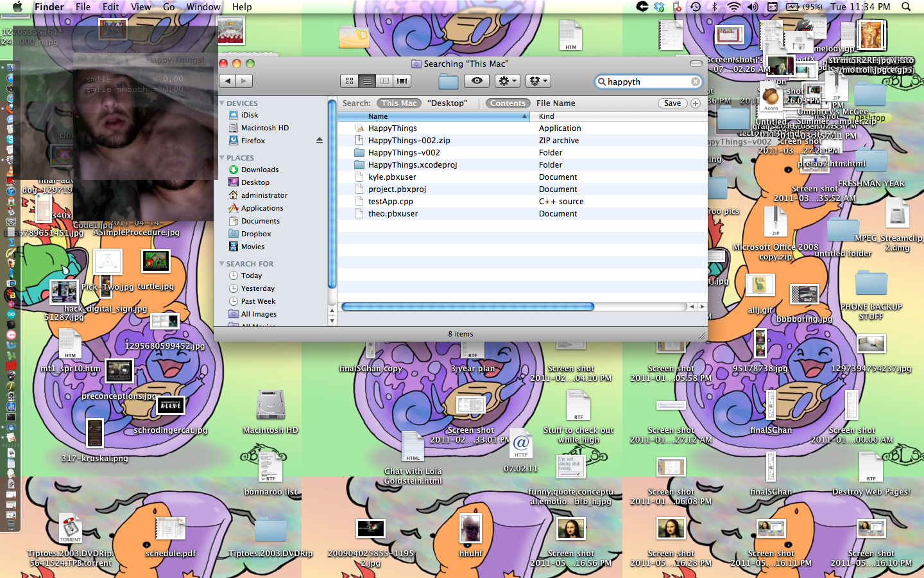Viewport: 924px width, 578px height.
Task: Open the Go menu
Action: (x=169, y=6)
